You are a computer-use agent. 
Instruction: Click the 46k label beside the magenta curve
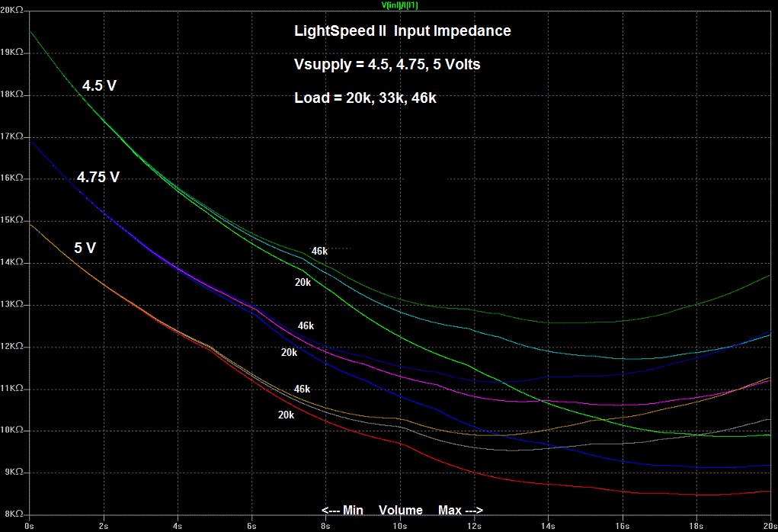click(x=306, y=326)
